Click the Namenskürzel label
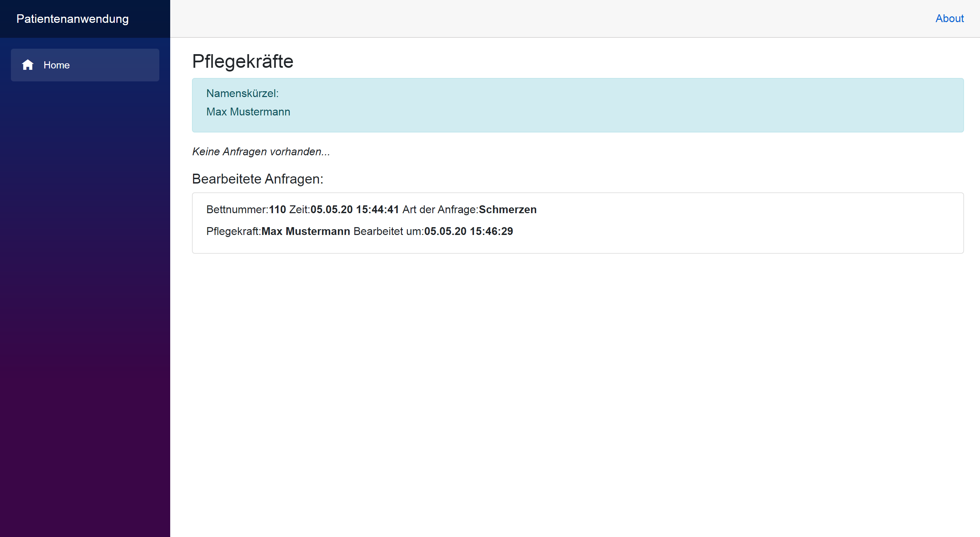980x537 pixels. pos(242,93)
